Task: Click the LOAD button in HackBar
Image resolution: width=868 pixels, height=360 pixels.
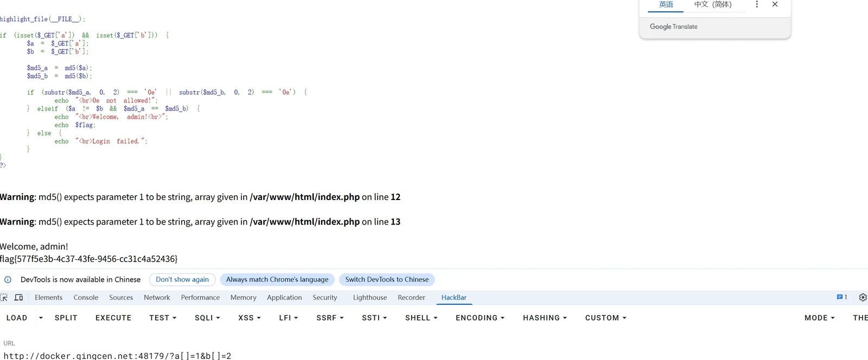Action: (x=17, y=318)
